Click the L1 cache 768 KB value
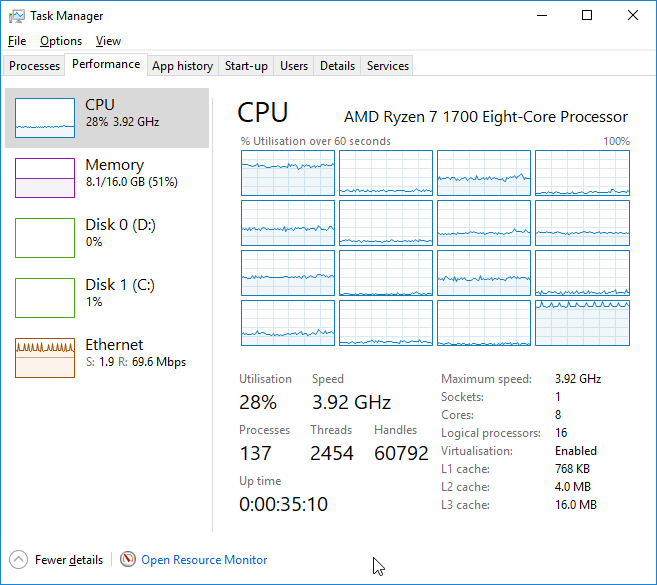Viewport: 657px width, 585px height. click(572, 469)
